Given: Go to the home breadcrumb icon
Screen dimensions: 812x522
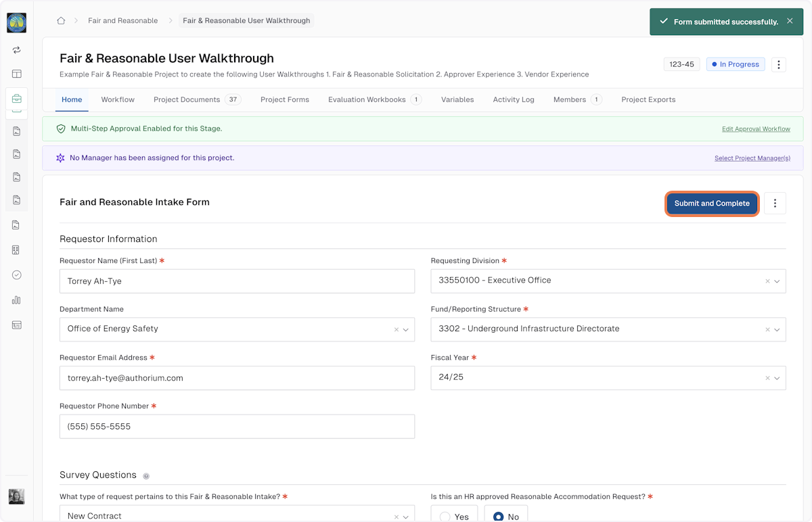Looking at the screenshot, I should [x=61, y=21].
